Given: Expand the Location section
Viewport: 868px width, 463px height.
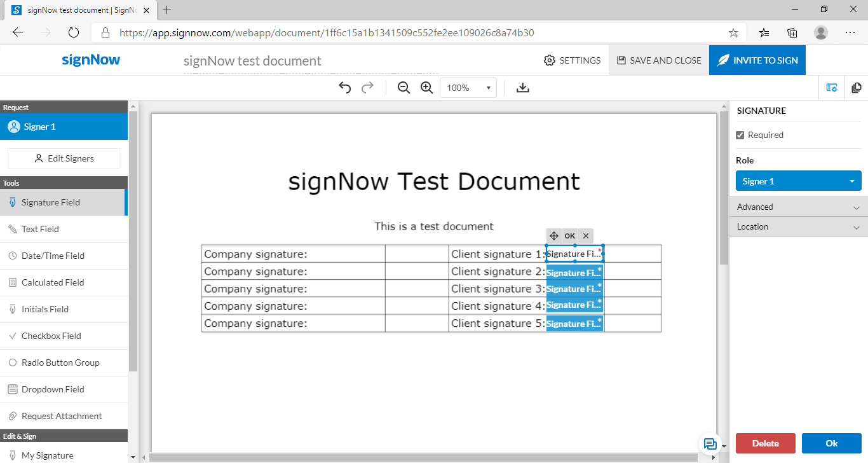Looking at the screenshot, I should 798,226.
